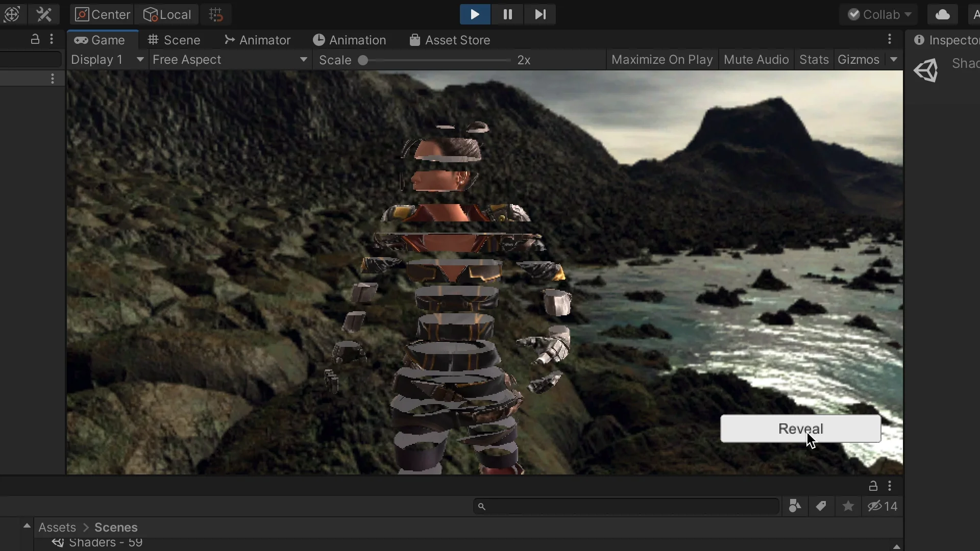The width and height of the screenshot is (980, 551).
Task: Expand the Gizmos dropdown arrow
Action: [x=894, y=60]
